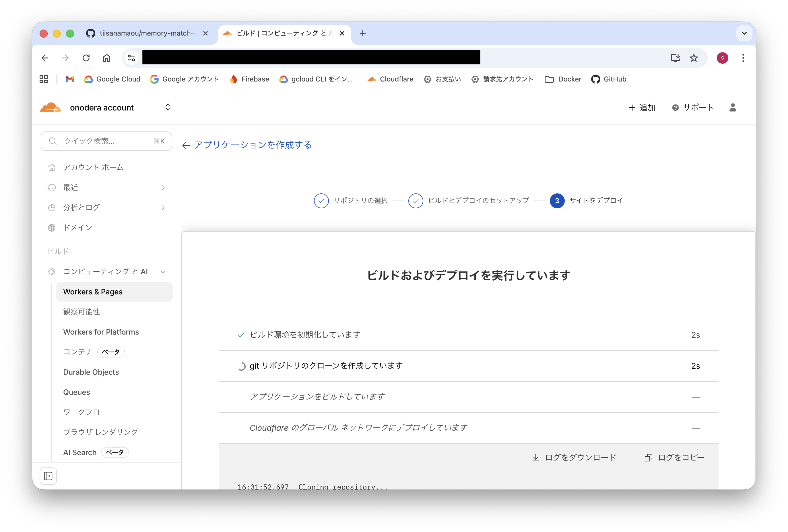788x532 pixels.
Task: Click the site information icon in address bar
Action: point(131,58)
